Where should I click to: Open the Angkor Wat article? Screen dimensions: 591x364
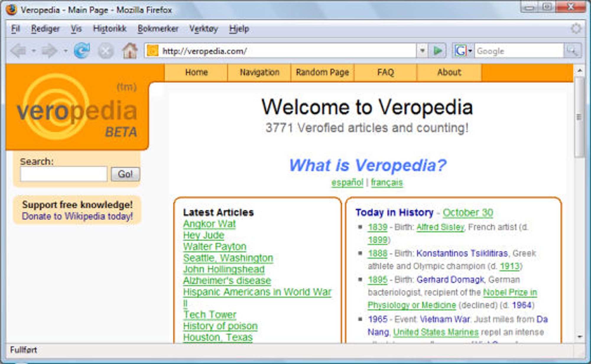[x=209, y=224]
